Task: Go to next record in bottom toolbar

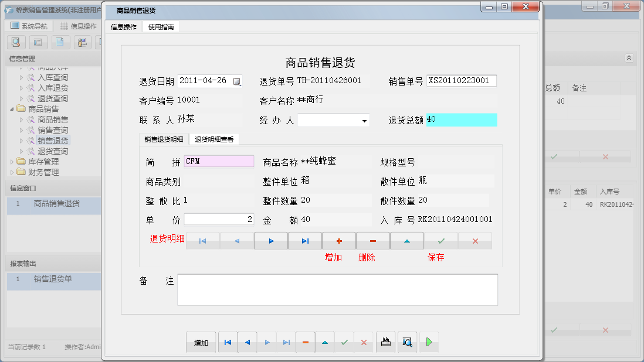Action: coord(267,342)
